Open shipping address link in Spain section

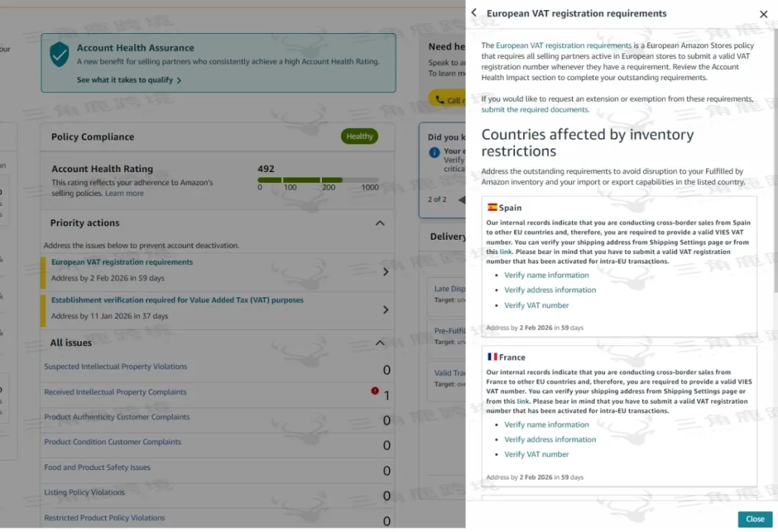[x=506, y=252]
